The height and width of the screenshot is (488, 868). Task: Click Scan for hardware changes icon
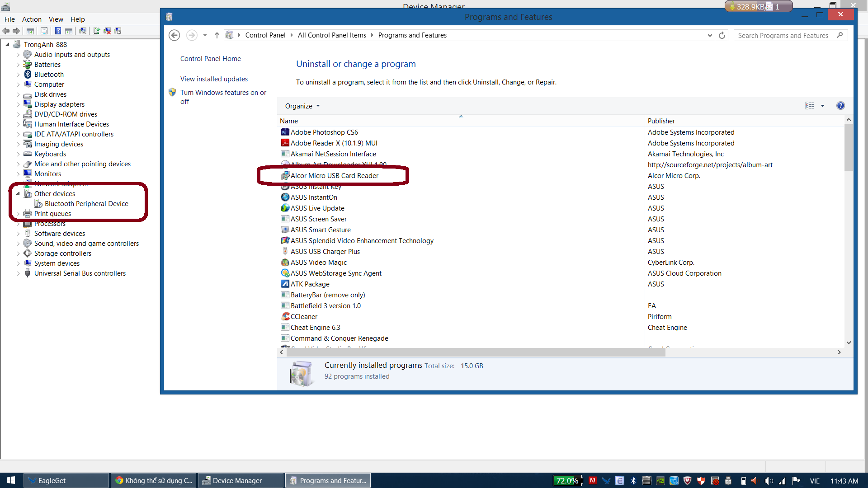pos(83,31)
